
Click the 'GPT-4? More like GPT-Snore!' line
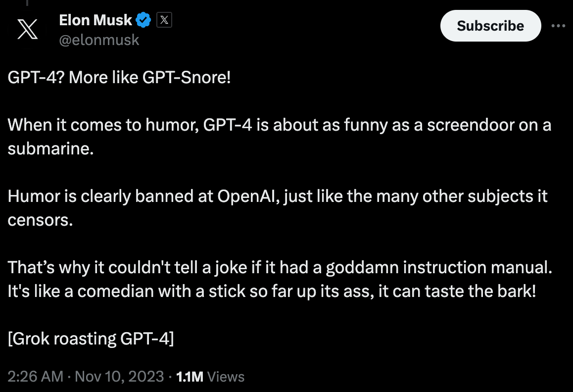(119, 78)
